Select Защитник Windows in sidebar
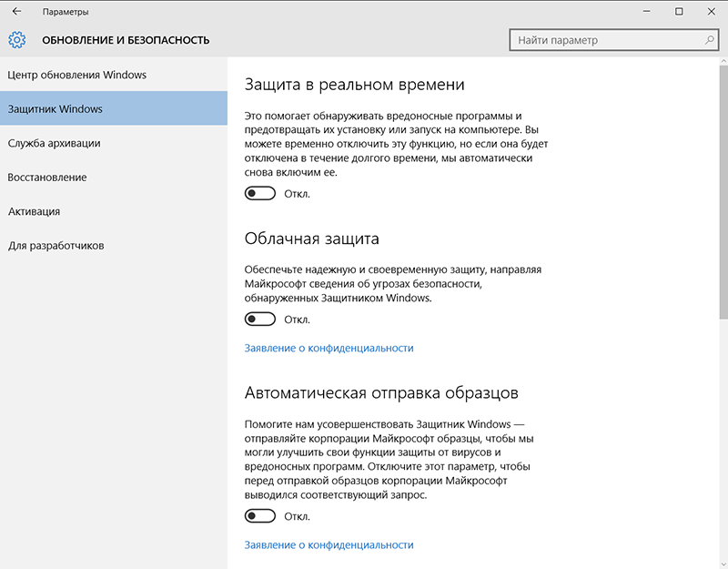The width and height of the screenshot is (728, 569). pyautogui.click(x=114, y=108)
